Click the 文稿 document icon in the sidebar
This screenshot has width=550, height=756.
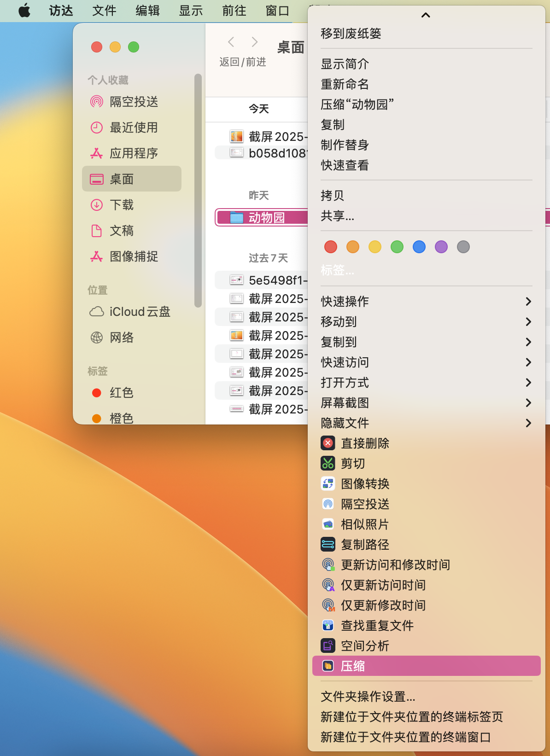point(97,231)
